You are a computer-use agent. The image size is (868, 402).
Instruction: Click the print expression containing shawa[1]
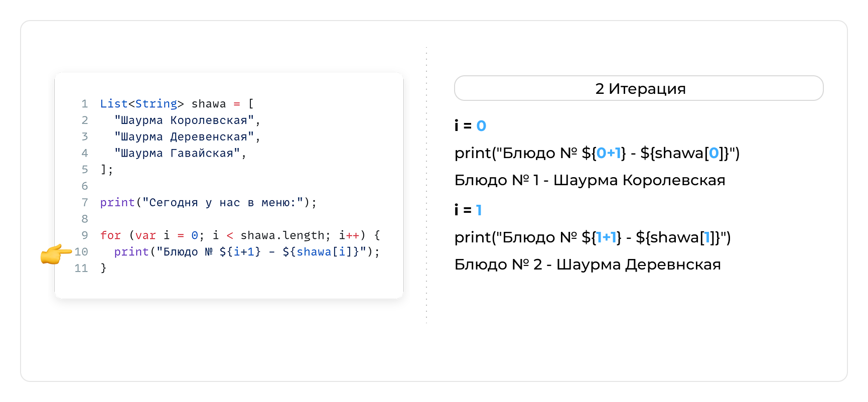(592, 237)
